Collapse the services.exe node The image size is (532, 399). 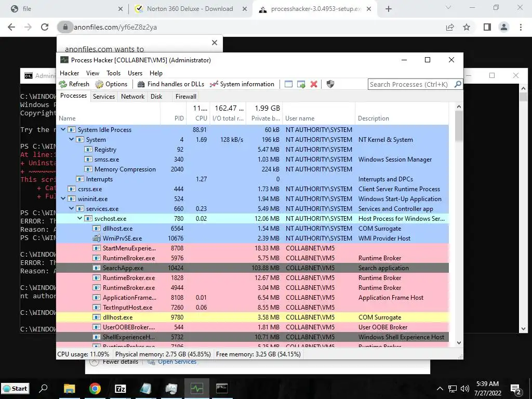tap(72, 209)
